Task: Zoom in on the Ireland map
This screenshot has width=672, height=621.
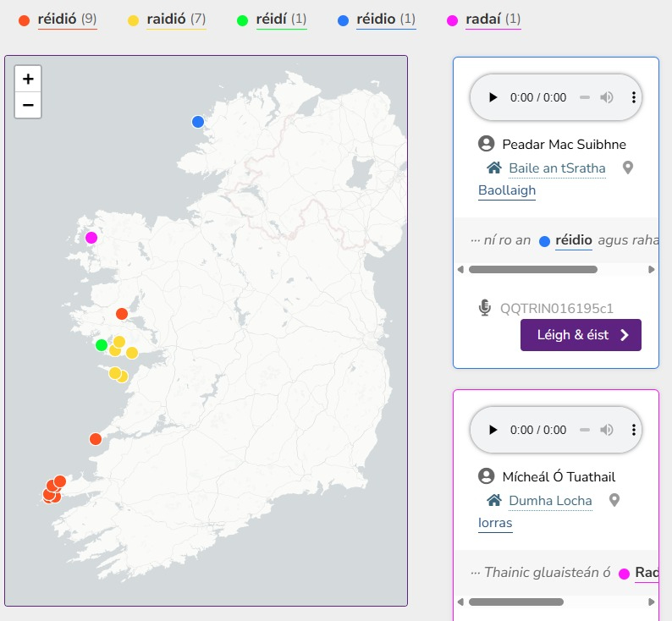Action: click(28, 79)
